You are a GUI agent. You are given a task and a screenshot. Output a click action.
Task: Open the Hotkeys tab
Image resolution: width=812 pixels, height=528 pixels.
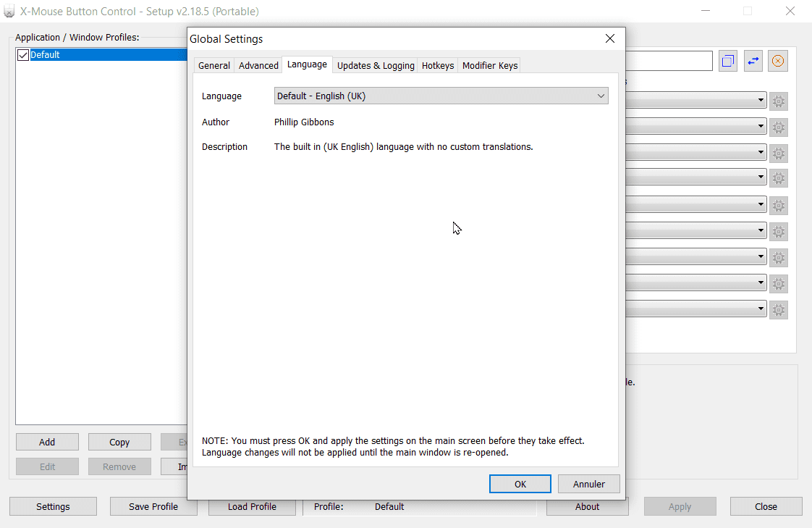pyautogui.click(x=438, y=65)
